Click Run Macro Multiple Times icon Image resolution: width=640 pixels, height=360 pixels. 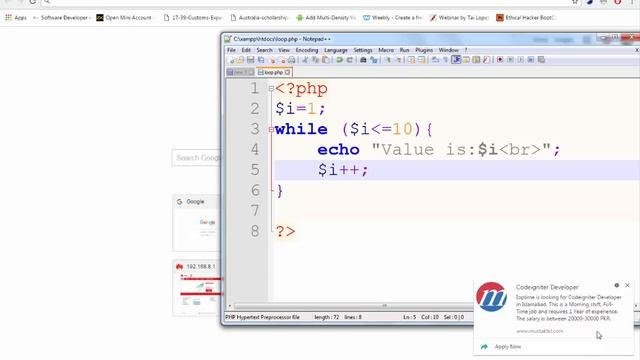point(531,60)
